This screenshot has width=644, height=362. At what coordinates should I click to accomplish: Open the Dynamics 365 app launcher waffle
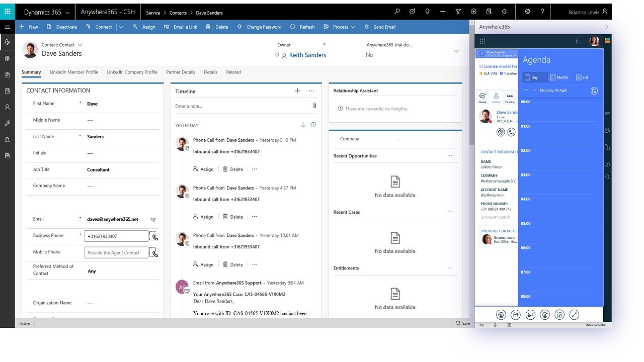click(x=7, y=12)
